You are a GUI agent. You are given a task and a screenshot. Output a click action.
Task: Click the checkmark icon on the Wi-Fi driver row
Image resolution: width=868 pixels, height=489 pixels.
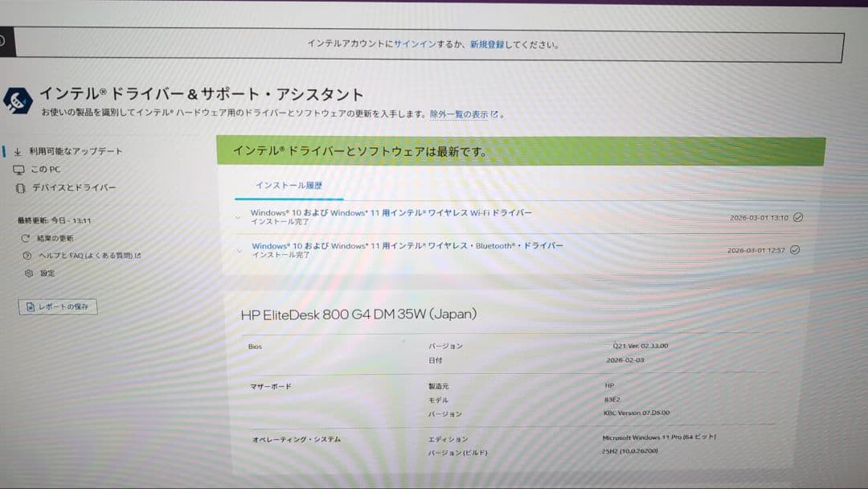(798, 217)
